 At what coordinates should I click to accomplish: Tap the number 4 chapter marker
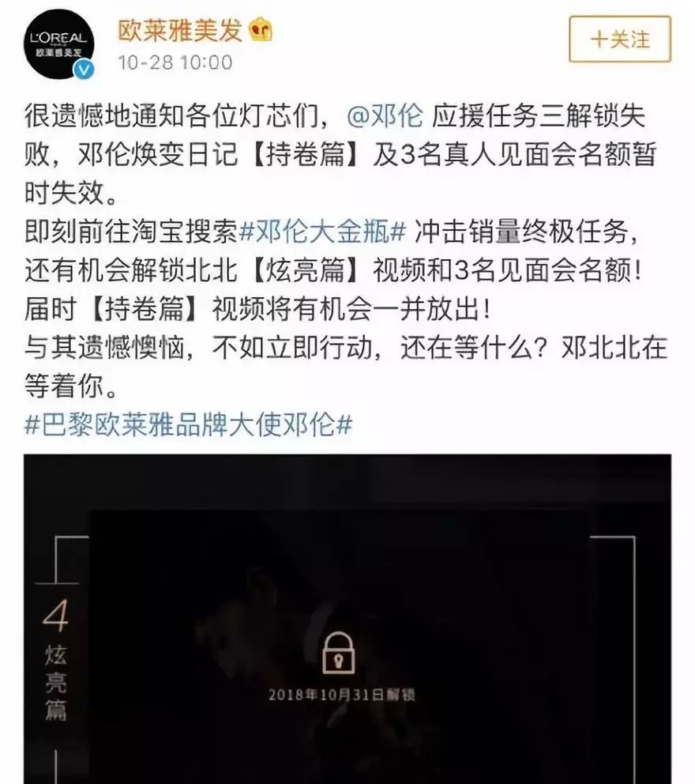pos(56,616)
